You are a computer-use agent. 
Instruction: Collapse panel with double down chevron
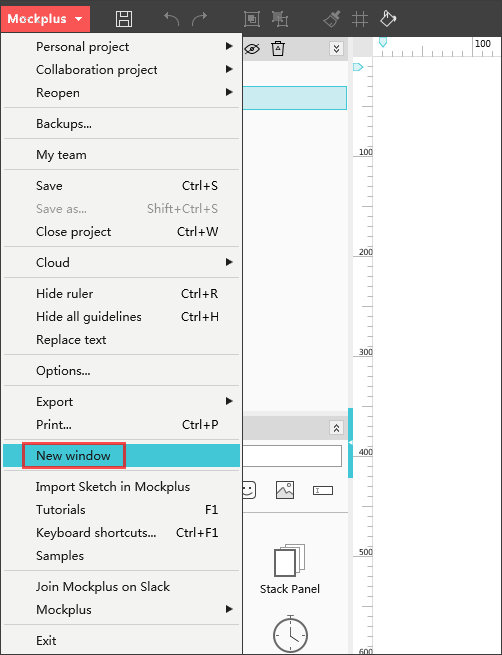tap(336, 48)
